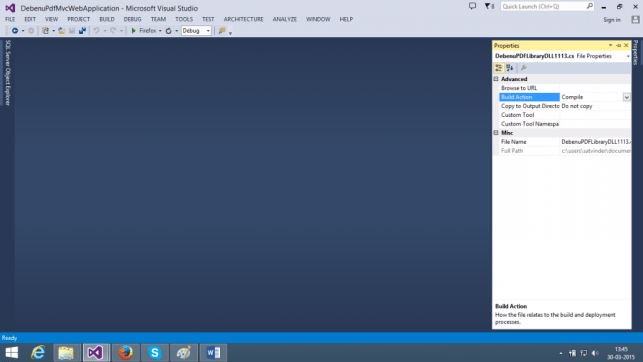Click the Refresh browser icon in toolbar

169,31
